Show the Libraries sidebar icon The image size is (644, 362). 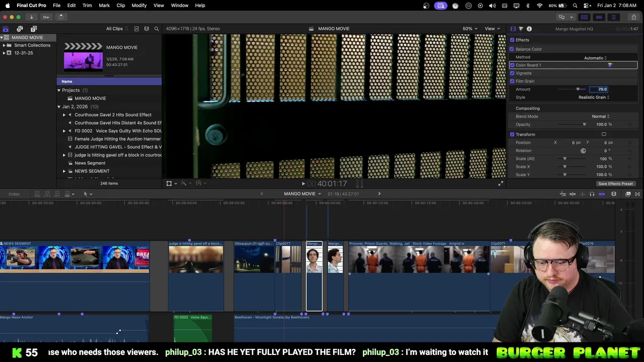coord(6,29)
